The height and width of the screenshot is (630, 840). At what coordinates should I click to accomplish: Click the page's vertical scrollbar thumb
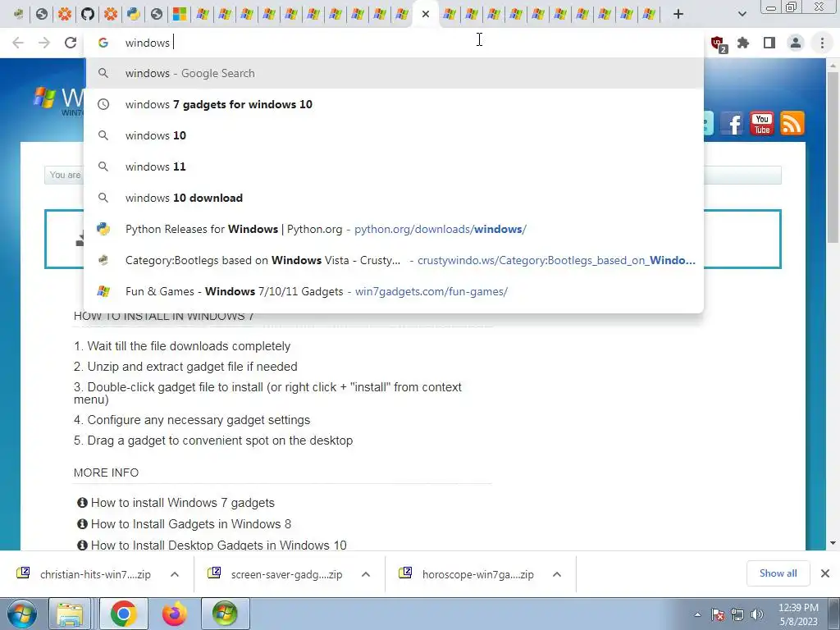tap(833, 158)
